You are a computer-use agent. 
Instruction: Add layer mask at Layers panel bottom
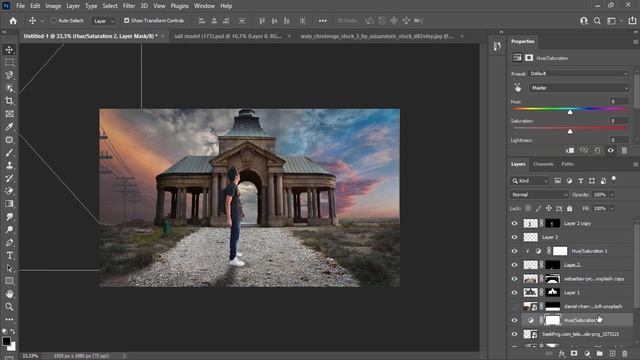tap(574, 353)
